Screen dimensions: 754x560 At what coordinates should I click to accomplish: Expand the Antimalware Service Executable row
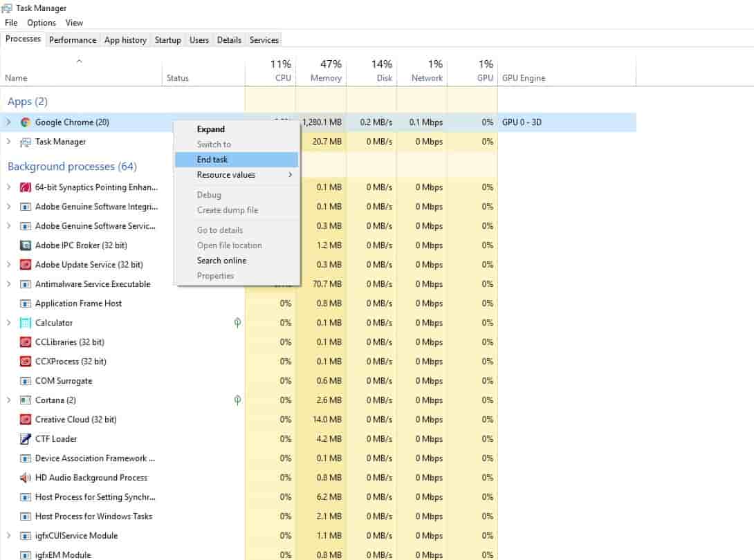coord(9,284)
